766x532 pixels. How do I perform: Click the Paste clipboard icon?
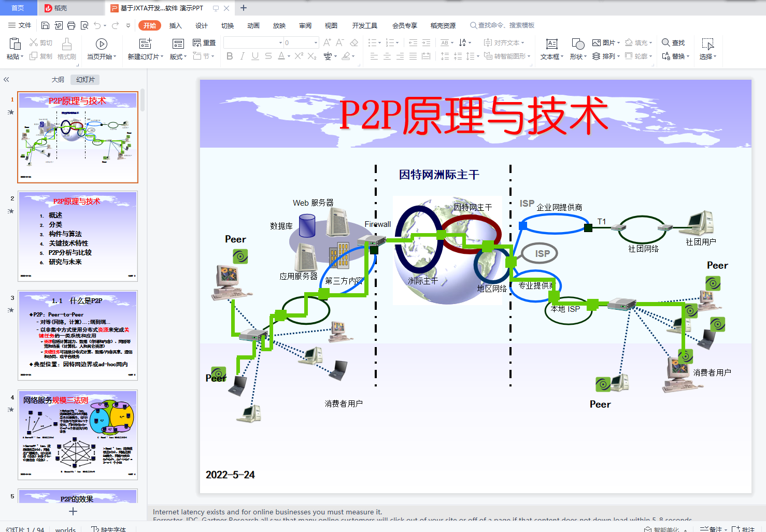pyautogui.click(x=15, y=44)
